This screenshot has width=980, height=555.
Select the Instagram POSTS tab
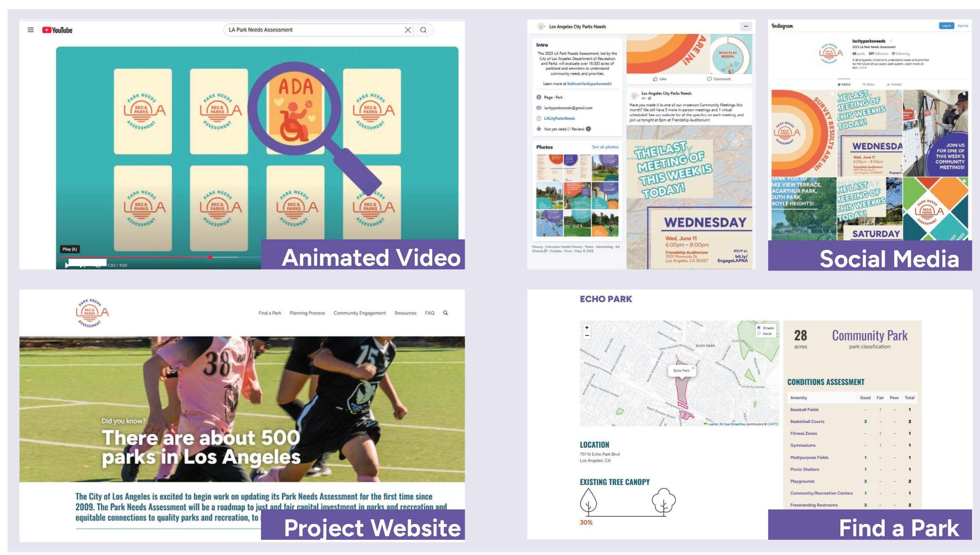(x=844, y=84)
